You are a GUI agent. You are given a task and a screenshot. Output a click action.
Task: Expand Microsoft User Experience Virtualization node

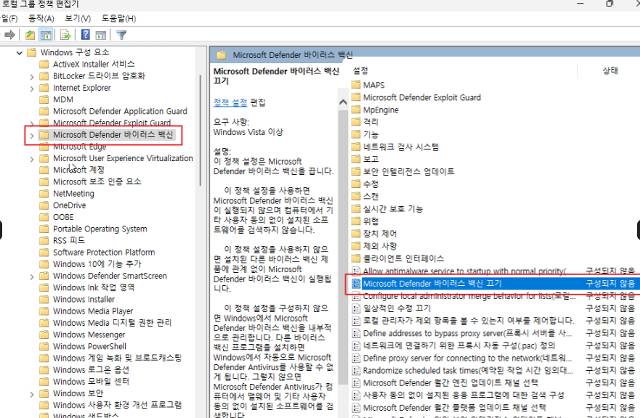[x=32, y=159]
